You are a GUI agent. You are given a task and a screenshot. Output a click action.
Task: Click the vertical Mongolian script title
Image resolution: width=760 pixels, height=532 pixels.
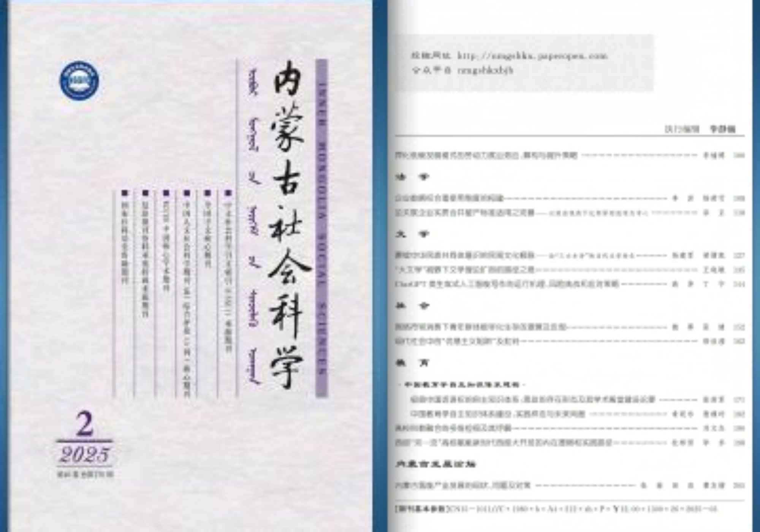click(x=253, y=224)
